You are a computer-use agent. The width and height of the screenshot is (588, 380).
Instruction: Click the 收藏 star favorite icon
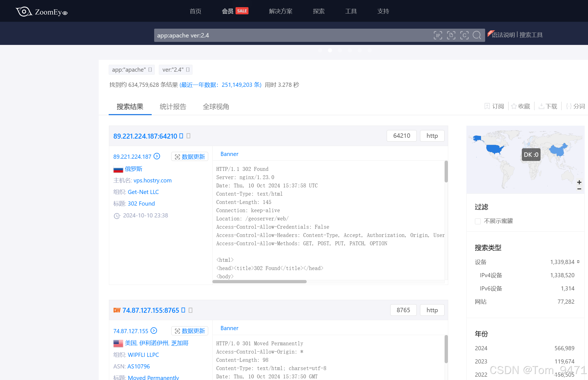click(514, 106)
